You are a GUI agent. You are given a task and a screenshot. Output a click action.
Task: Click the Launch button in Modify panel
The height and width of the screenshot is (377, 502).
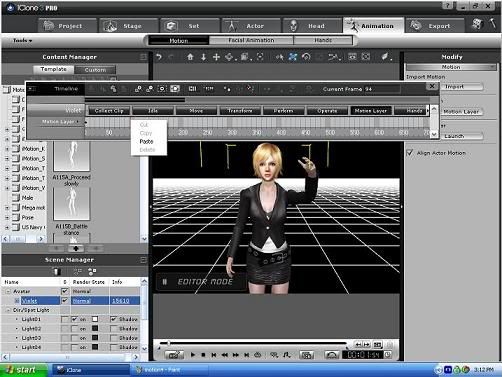pyautogui.click(x=462, y=136)
